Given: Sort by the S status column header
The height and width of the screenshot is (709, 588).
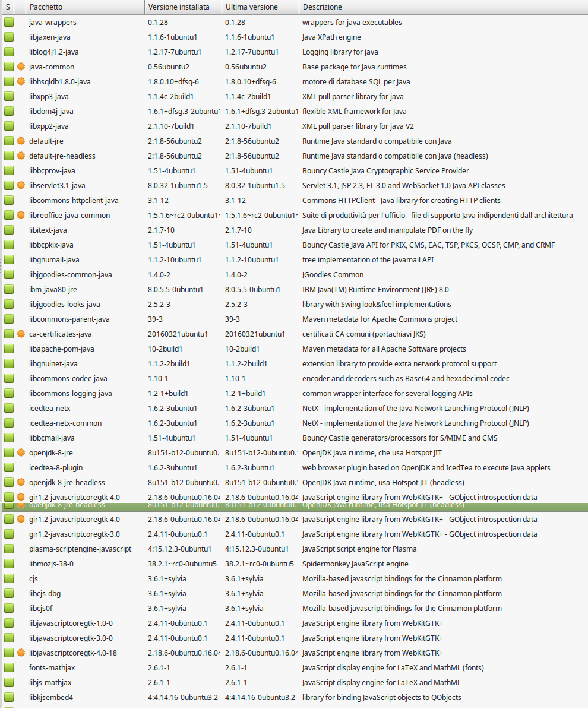Looking at the screenshot, I should pyautogui.click(x=8, y=7).
